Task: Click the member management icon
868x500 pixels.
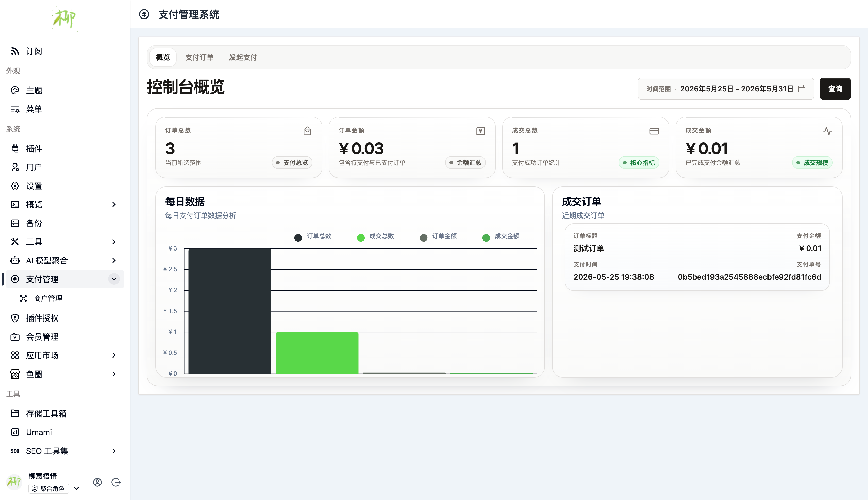Action: click(x=15, y=337)
